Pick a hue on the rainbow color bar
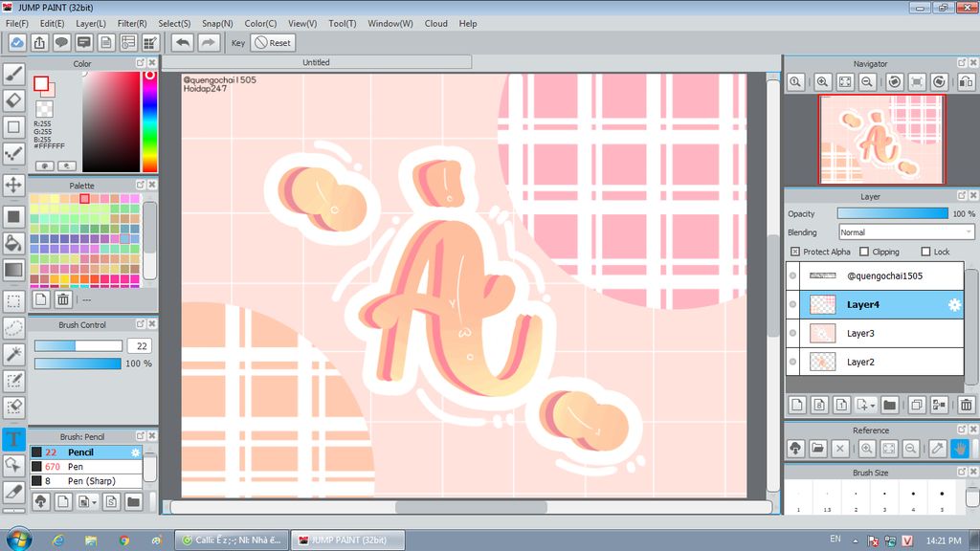 150,121
